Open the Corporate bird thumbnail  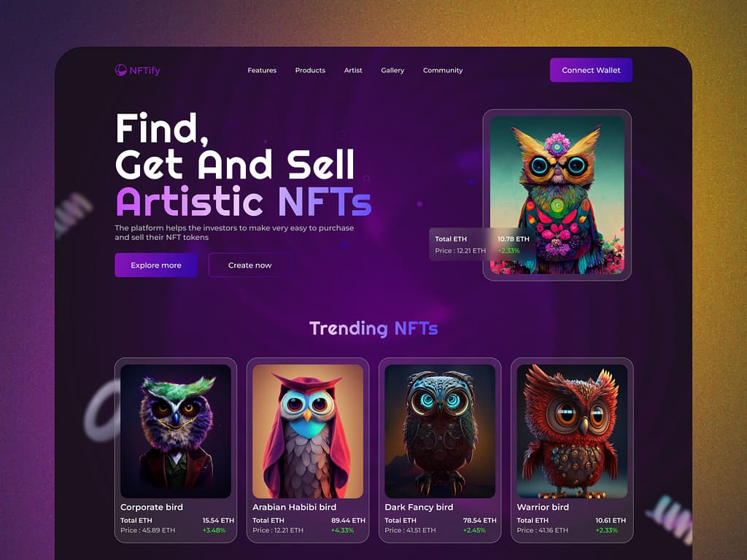coord(176,432)
